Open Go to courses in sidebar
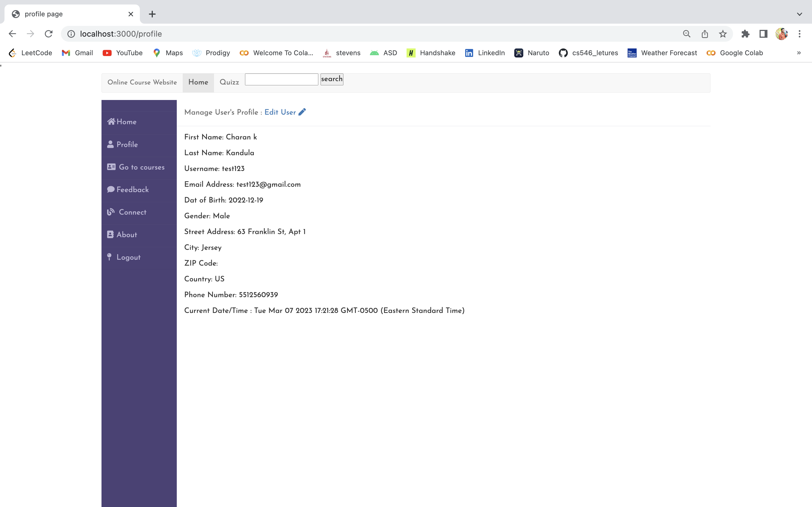 click(141, 167)
